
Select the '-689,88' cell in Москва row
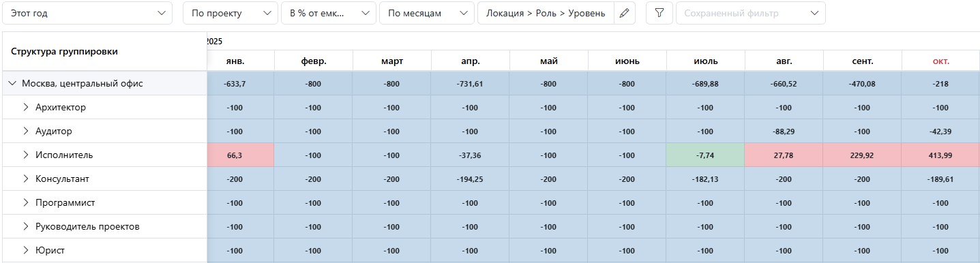click(x=706, y=84)
